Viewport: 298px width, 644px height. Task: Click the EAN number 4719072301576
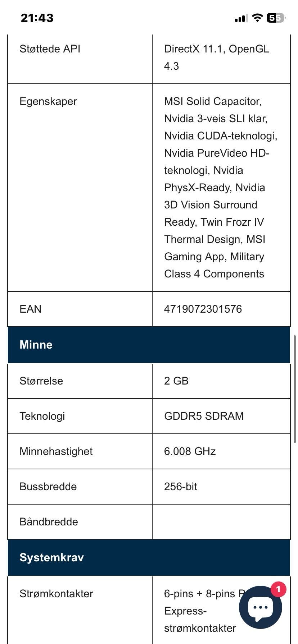pos(203,309)
